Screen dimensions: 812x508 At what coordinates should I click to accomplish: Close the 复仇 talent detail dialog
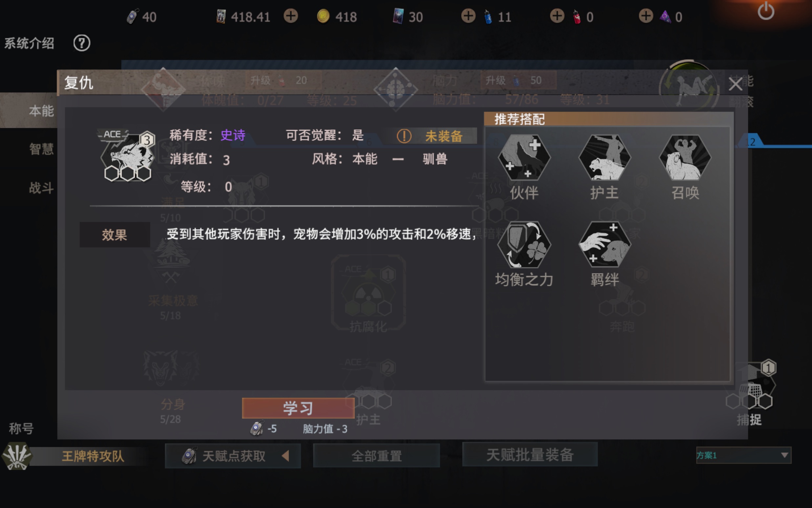[735, 84]
